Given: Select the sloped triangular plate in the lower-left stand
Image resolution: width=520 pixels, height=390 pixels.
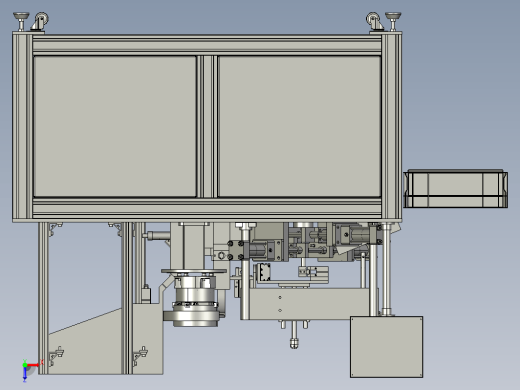Looking at the screenshot, I should [x=85, y=341].
